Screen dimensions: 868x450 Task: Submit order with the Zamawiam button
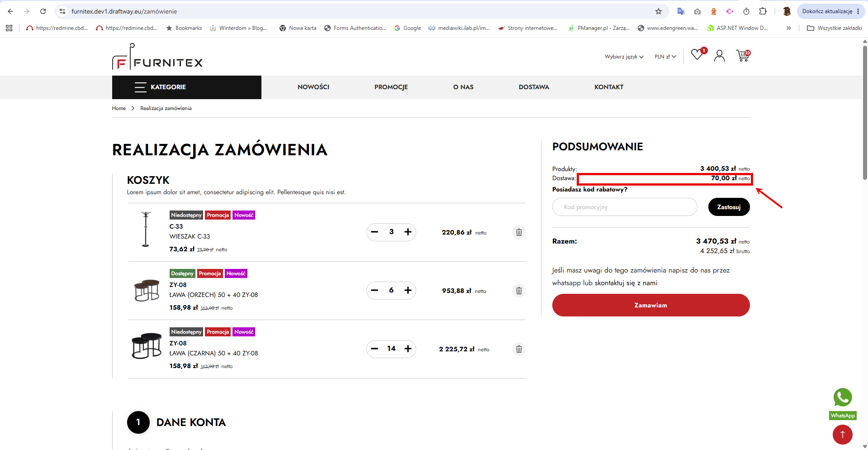click(x=651, y=305)
